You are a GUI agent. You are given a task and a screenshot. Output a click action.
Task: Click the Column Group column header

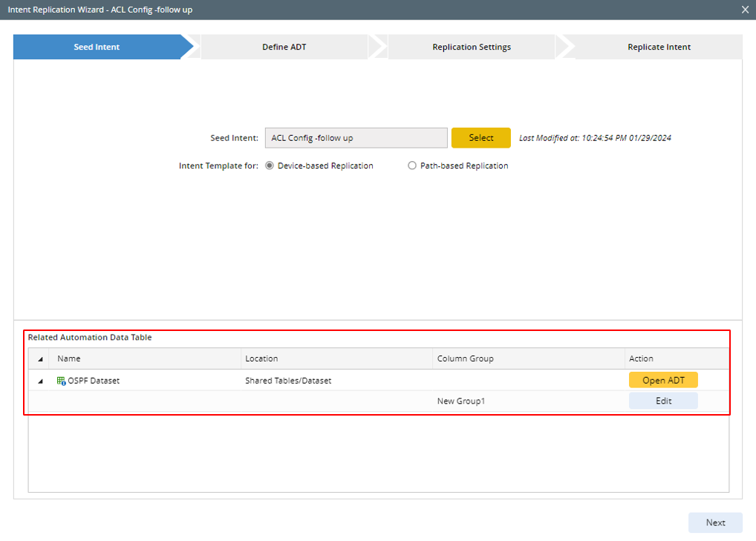pyautogui.click(x=465, y=359)
